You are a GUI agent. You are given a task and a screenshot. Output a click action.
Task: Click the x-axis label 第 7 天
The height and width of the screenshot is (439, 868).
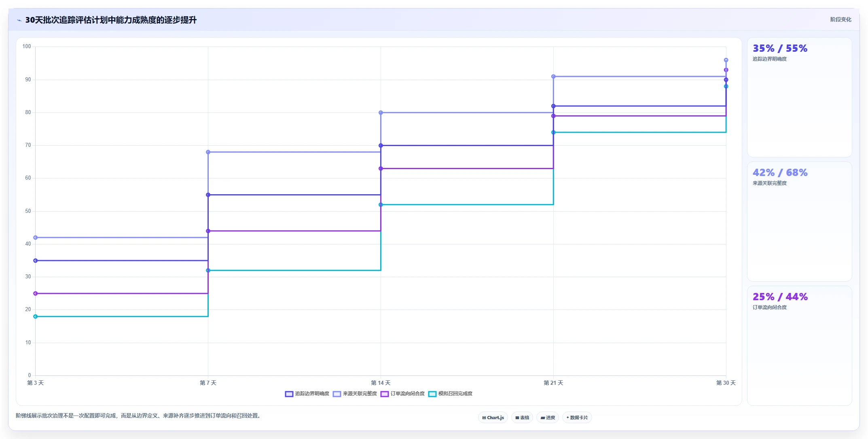pos(208,383)
